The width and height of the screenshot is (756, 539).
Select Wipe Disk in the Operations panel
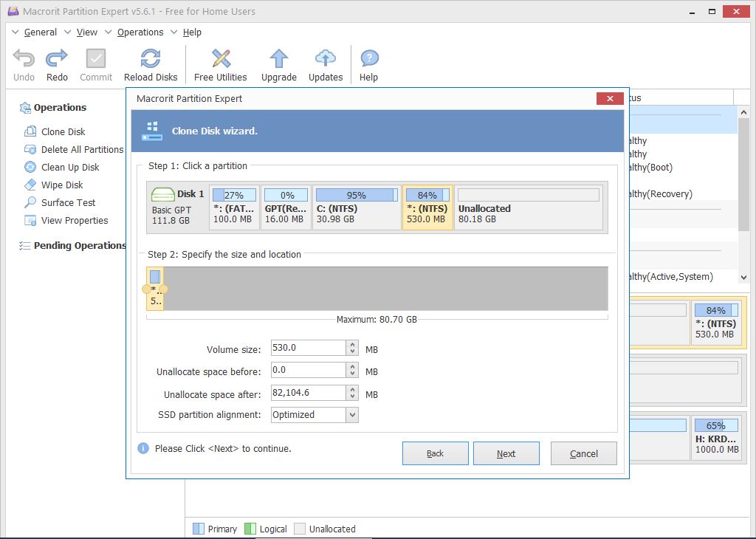tap(62, 185)
